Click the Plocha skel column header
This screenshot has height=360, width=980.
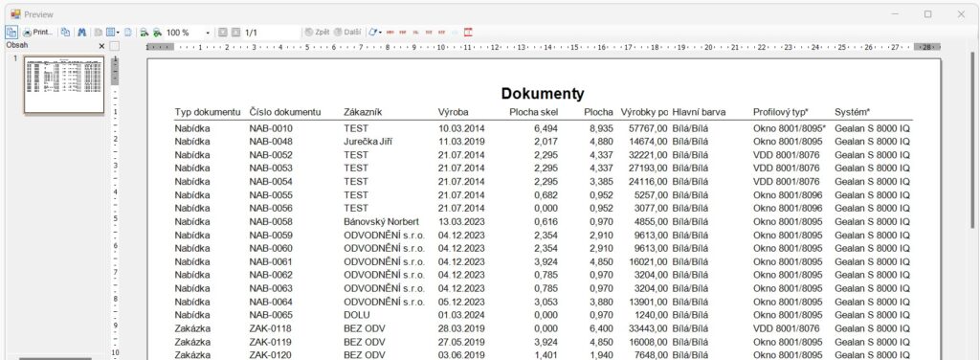[533, 112]
